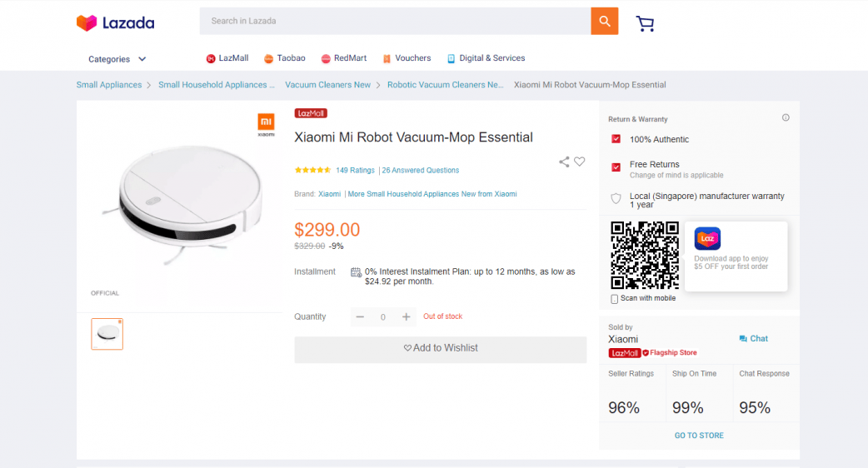Click the Free Returns red checkbox

pos(616,167)
